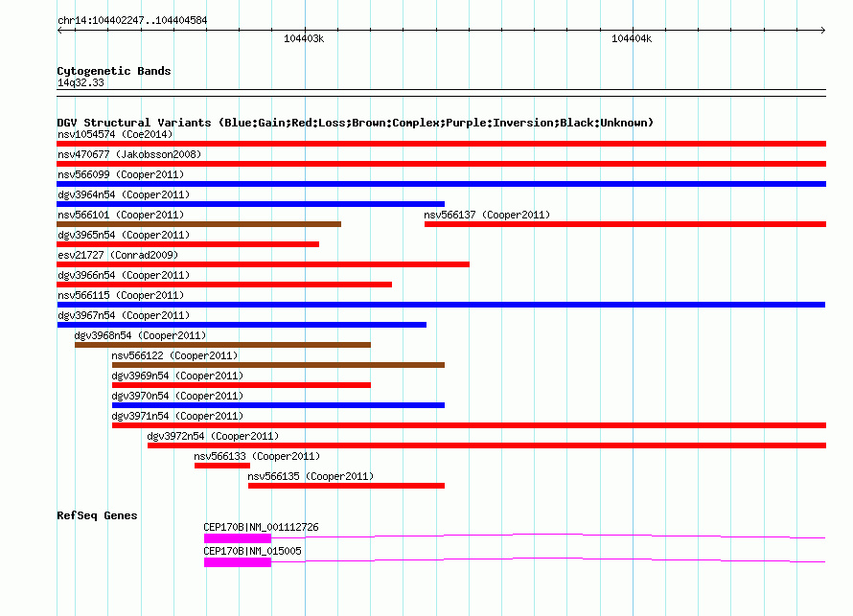The image size is (853, 616).
Task: Click the red bar of esv21727
Action: coord(263,264)
